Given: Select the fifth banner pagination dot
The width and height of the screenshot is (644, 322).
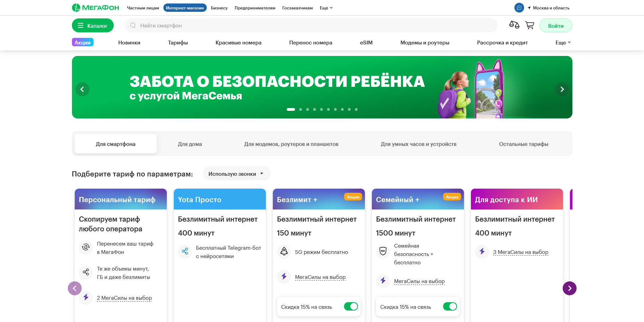Looking at the screenshot, I should pyautogui.click(x=321, y=109).
